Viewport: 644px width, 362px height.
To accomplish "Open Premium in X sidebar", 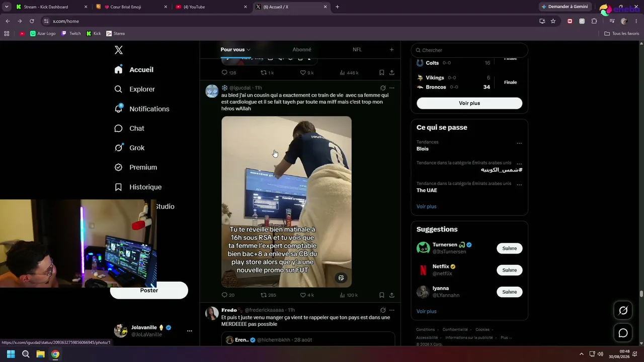I will pyautogui.click(x=135, y=167).
